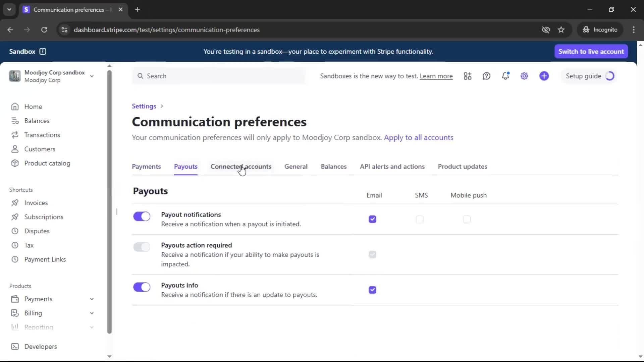Expand the Payments products menu
The width and height of the screenshot is (644, 362).
click(x=92, y=299)
